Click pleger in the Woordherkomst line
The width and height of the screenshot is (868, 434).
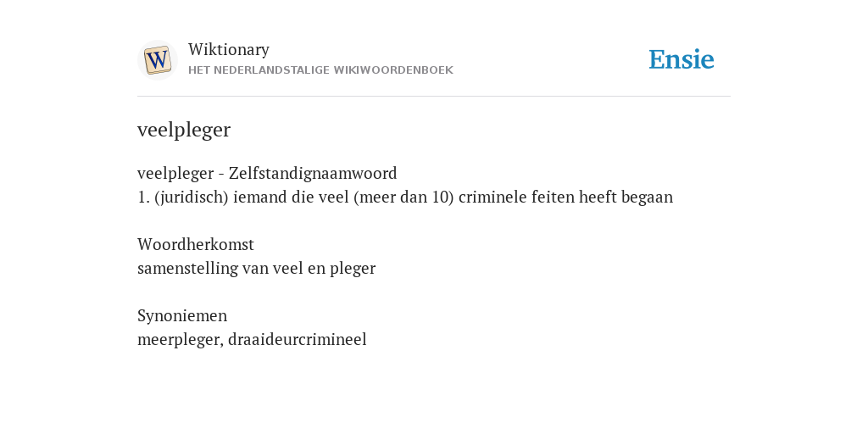tap(353, 269)
